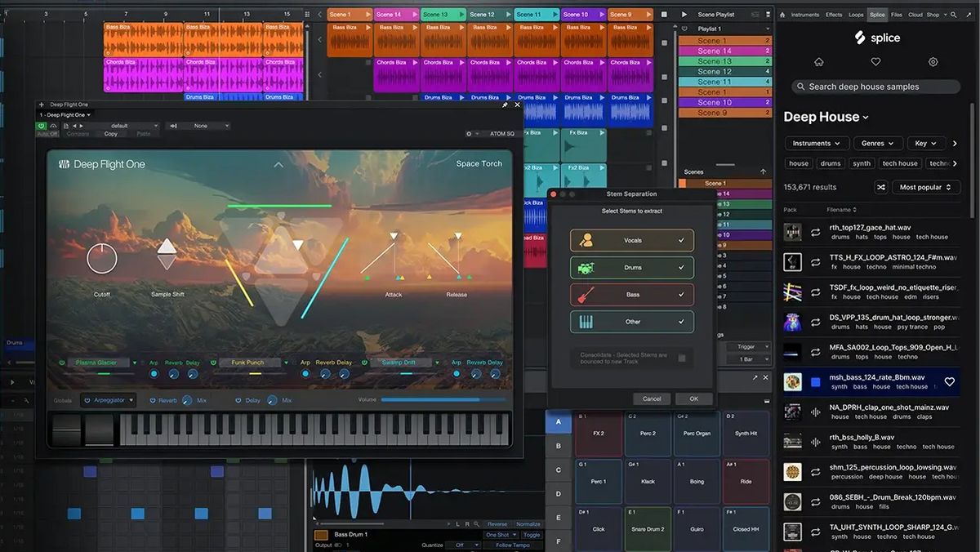Shuffle the Splice sample results
This screenshot has height=552, width=980.
pos(881,187)
